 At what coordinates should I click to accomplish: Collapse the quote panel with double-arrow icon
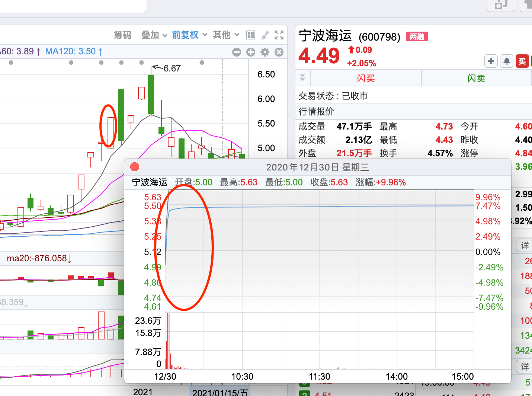(302, 78)
